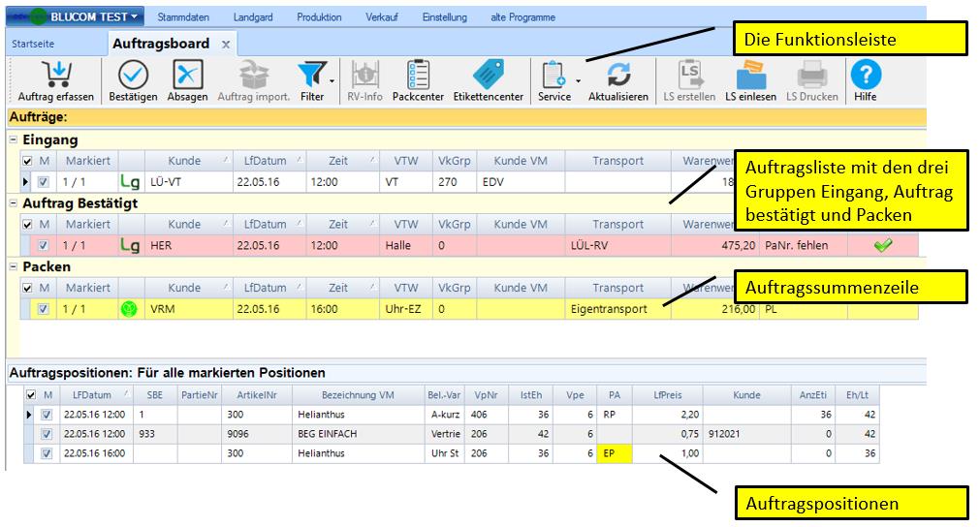
Task: Open the Hilfe question mark icon
Action: pos(865,77)
